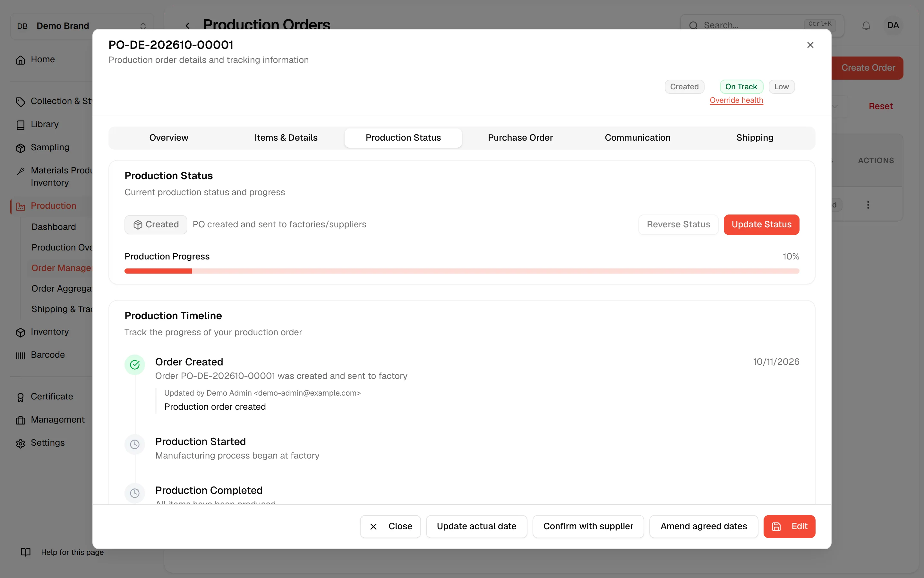Open Dashboard under Production
The width and height of the screenshot is (924, 578).
point(54,227)
